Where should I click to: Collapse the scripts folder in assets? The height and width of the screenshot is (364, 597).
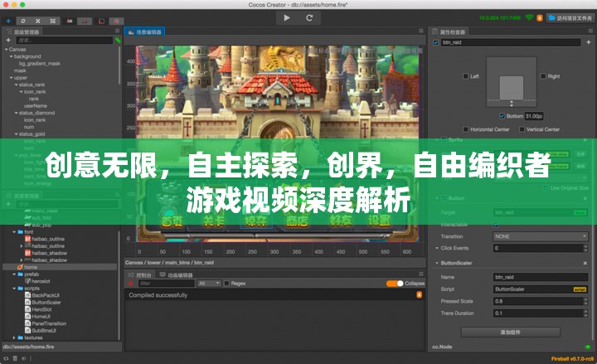click(x=14, y=289)
